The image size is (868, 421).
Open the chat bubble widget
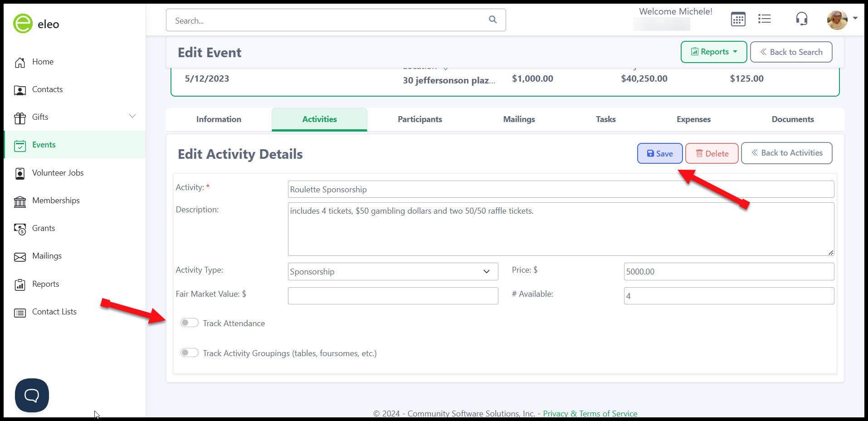pos(32,395)
